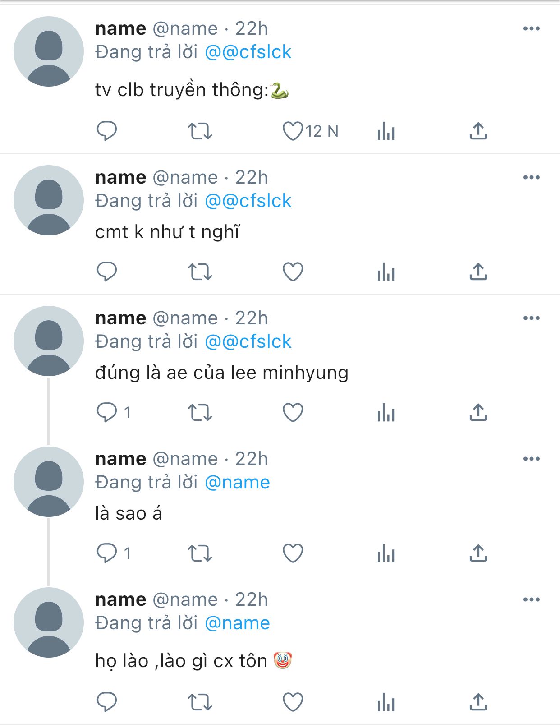Reply to the "họ lào, lào gì cx tôn" tweet

107,702
